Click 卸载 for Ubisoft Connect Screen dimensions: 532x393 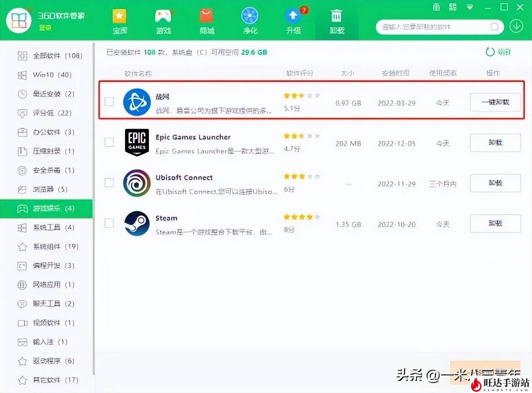pyautogui.click(x=495, y=183)
